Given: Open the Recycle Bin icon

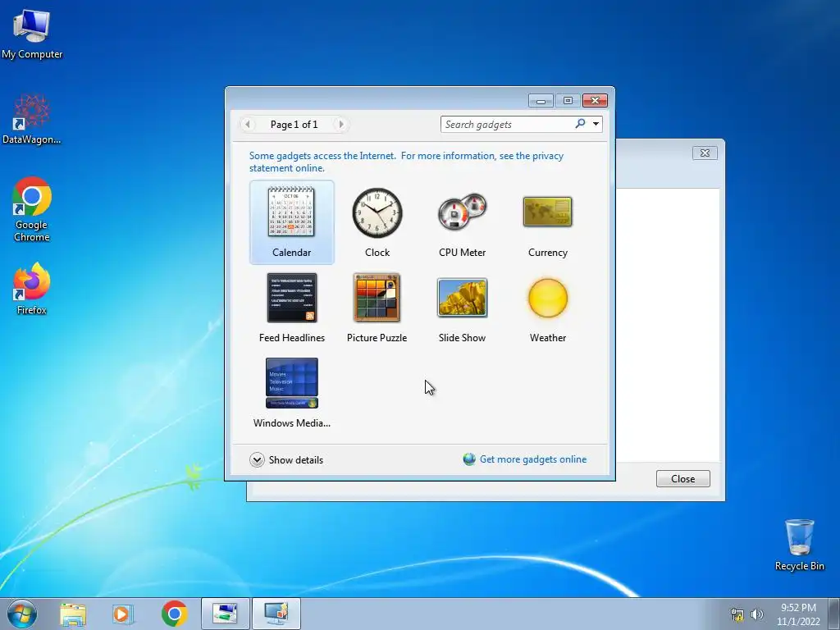Looking at the screenshot, I should coord(799,545).
